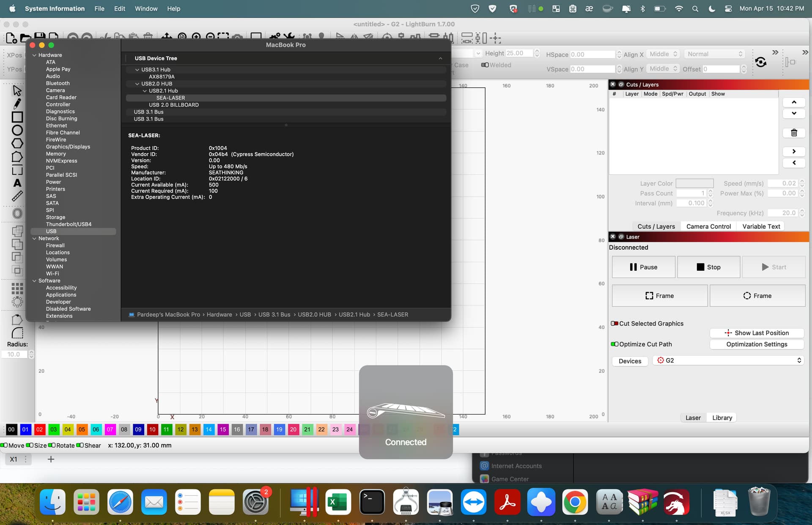Select SEA-LASER in the USB device tree
812x525 pixels.
286,98
